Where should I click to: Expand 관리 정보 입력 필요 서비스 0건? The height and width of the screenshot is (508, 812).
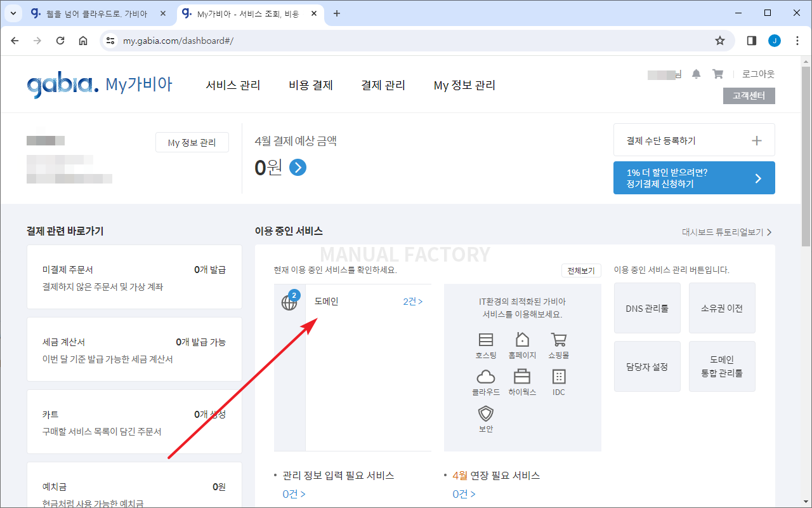(294, 494)
